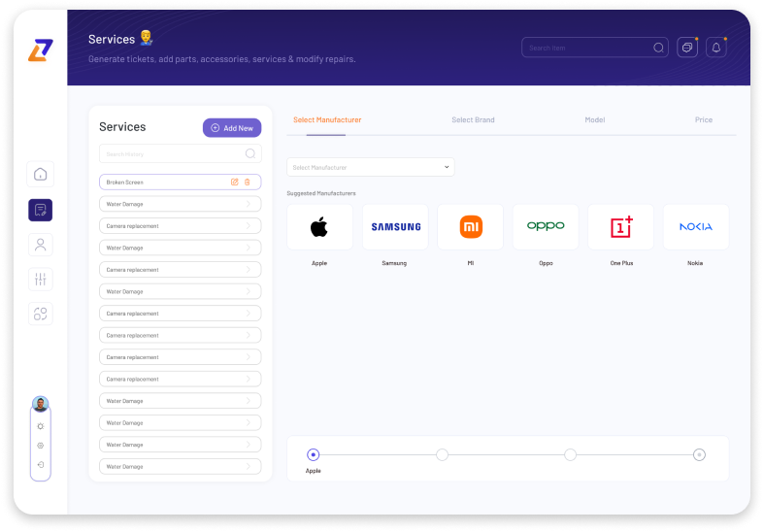This screenshot has height=532, width=764.
Task: Switch to the Price tab
Action: [703, 120]
